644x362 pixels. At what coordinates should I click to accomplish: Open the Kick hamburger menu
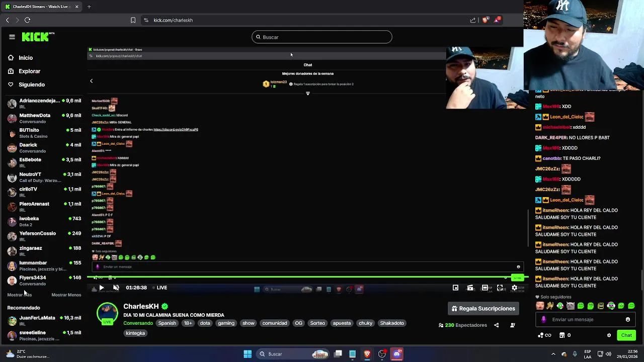coord(12,37)
